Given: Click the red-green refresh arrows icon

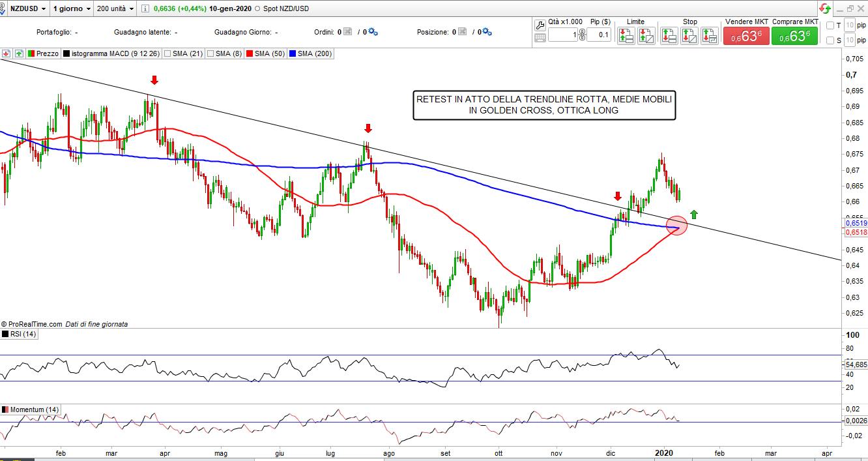Looking at the screenshot, I should pyautogui.click(x=826, y=9).
